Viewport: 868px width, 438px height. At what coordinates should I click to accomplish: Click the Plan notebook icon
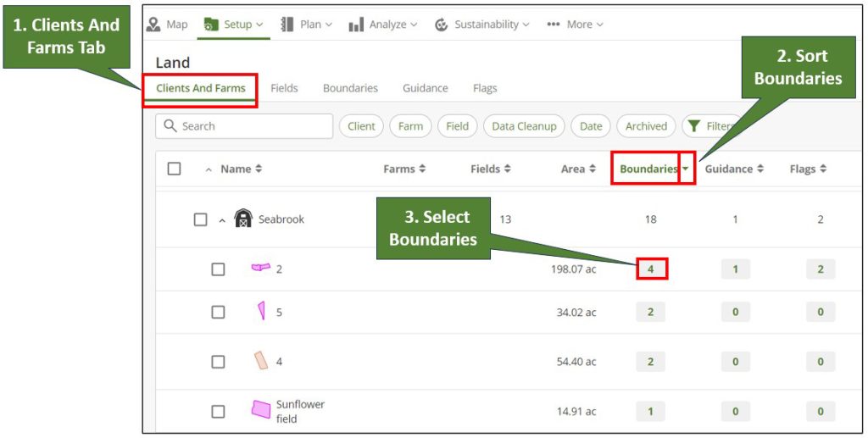pyautogui.click(x=287, y=25)
